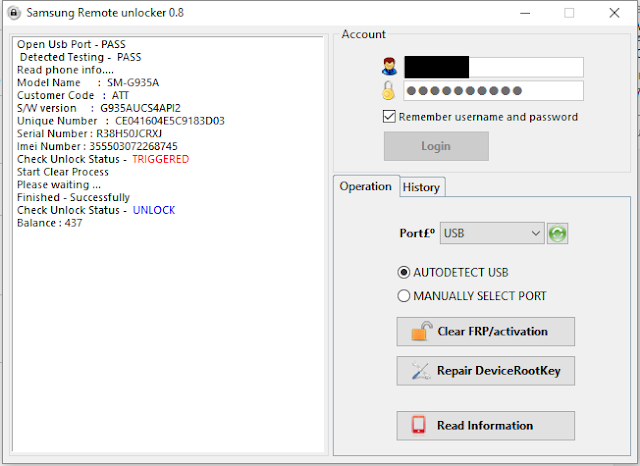The height and width of the screenshot is (466, 640).
Task: Click the Login button
Action: click(436, 146)
